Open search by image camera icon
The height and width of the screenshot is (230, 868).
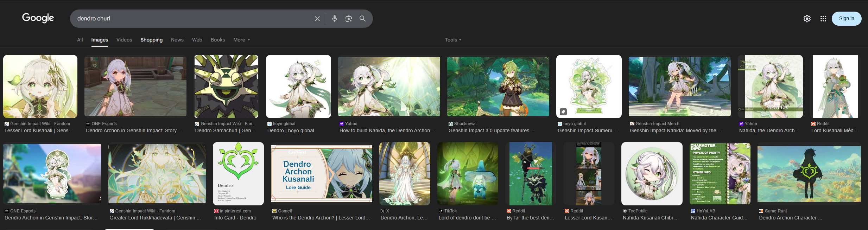348,19
